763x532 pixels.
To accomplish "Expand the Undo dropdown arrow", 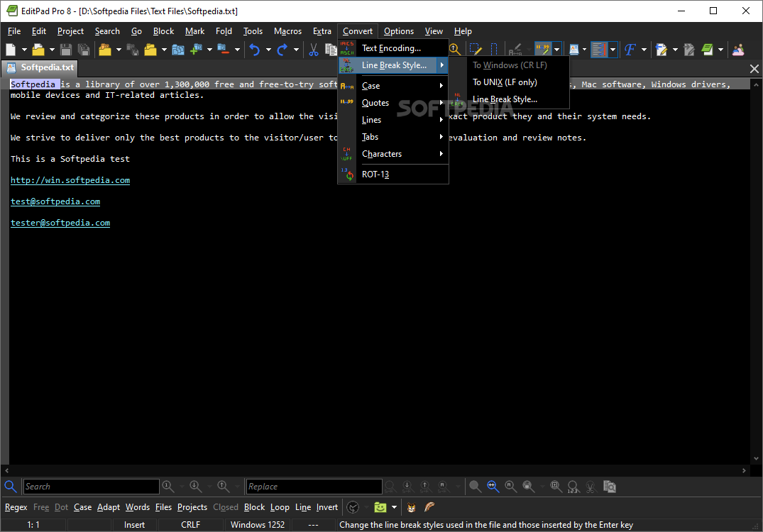I will point(268,50).
